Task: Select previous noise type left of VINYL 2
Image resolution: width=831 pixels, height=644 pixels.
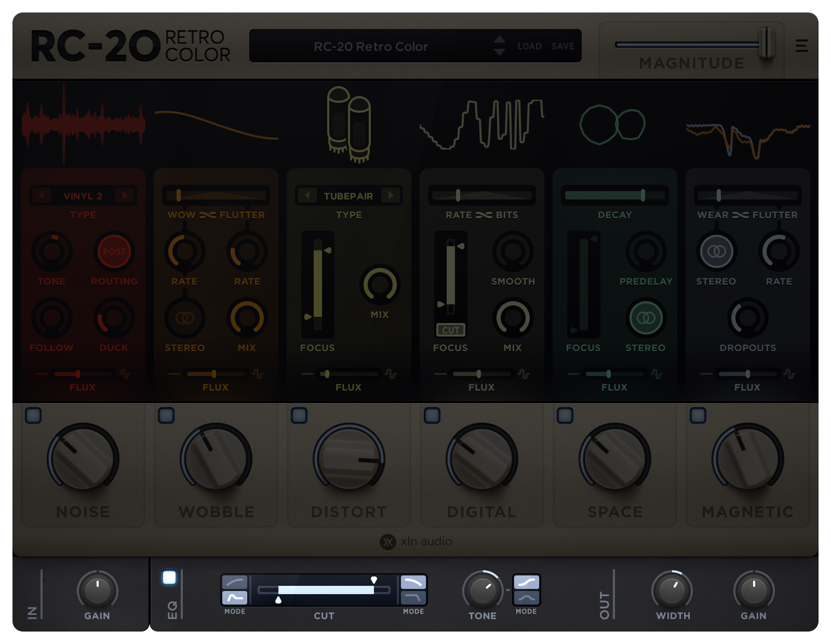Action: (41, 195)
